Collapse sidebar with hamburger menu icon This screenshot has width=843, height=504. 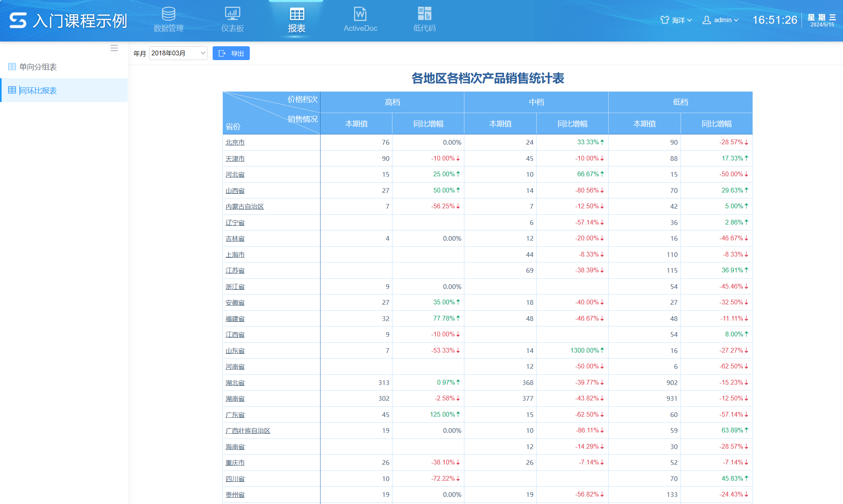pyautogui.click(x=114, y=48)
